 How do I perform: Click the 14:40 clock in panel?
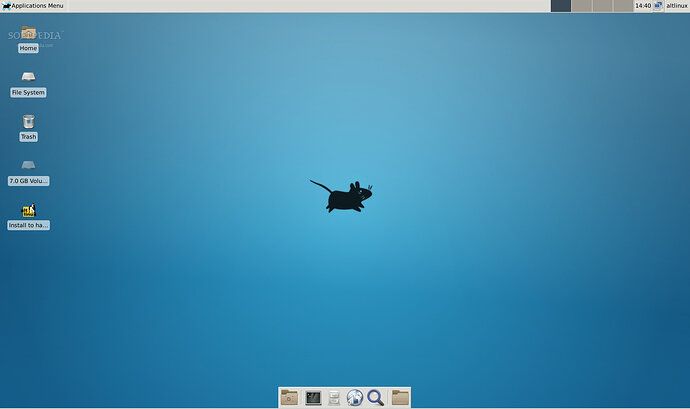pyautogui.click(x=643, y=6)
